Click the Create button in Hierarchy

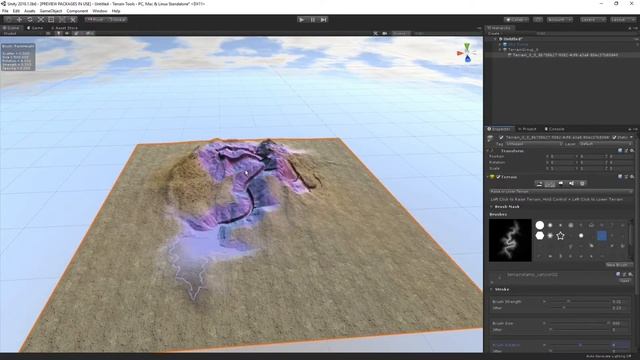pyautogui.click(x=495, y=33)
